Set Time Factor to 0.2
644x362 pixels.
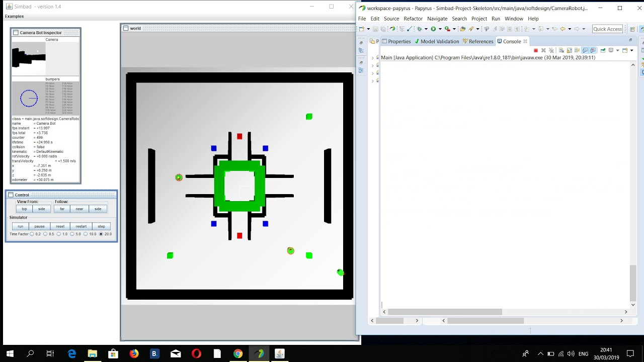point(32,234)
